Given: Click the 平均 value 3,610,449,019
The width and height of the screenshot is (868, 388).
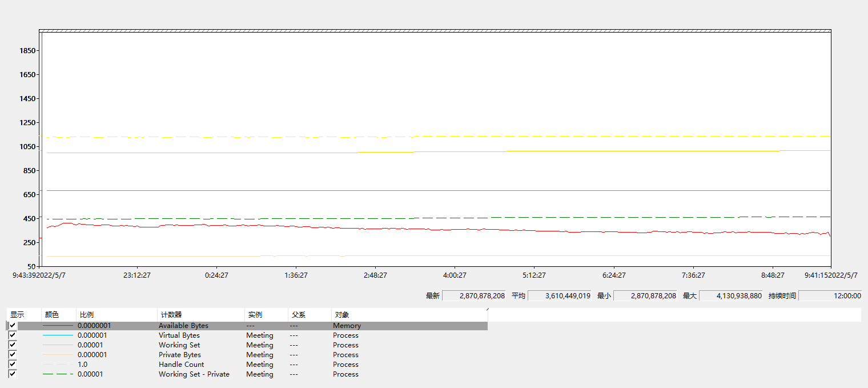Looking at the screenshot, I should [x=559, y=295].
